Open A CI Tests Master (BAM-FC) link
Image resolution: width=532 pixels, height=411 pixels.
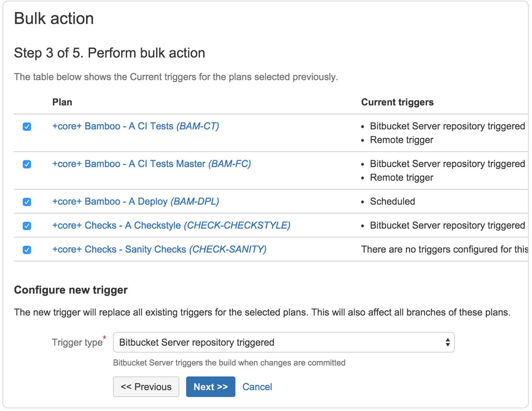(x=152, y=164)
